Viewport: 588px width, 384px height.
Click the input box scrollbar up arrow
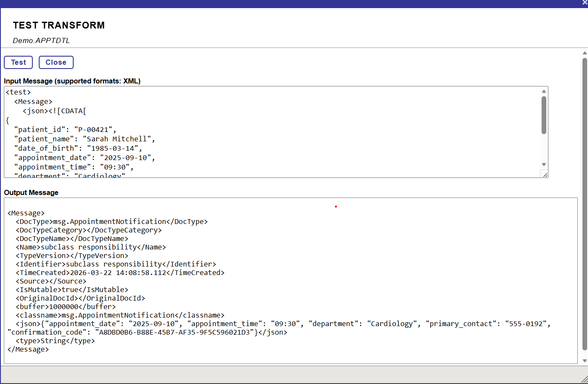click(544, 92)
